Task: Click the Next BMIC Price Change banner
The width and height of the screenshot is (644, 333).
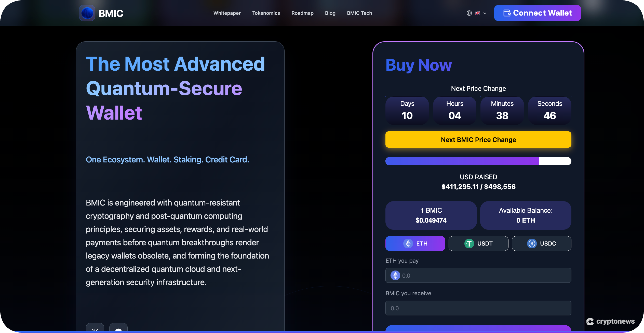Action: click(478, 139)
